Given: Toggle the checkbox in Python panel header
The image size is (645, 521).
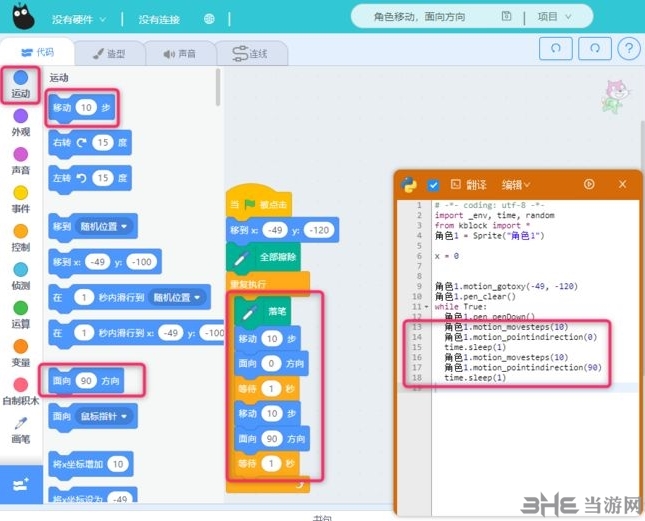Looking at the screenshot, I should pos(433,185).
